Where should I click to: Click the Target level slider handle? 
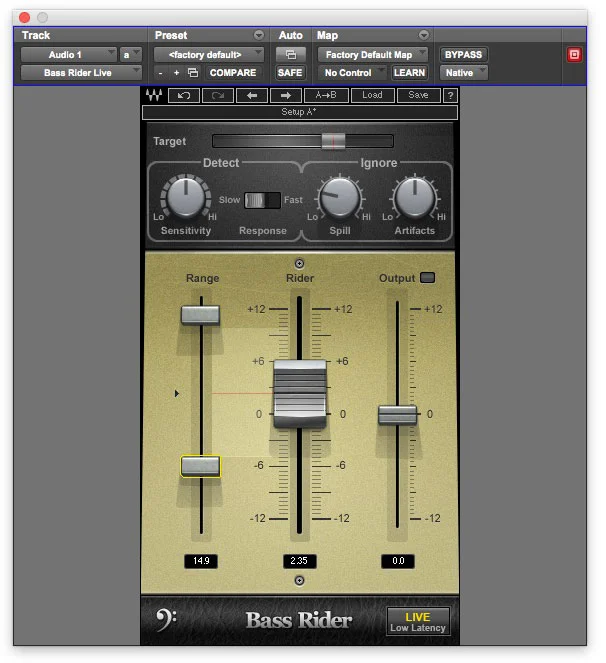pyautogui.click(x=333, y=141)
